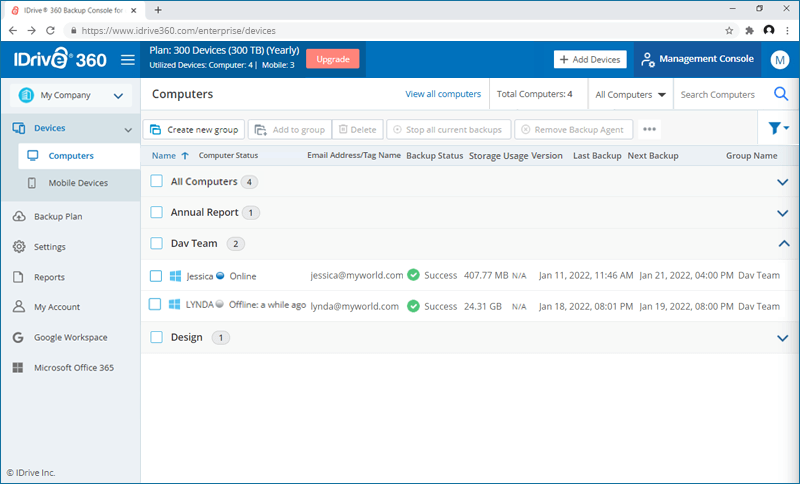Go to Mobile Devices
Viewport: 800px width, 484px height.
pos(78,183)
